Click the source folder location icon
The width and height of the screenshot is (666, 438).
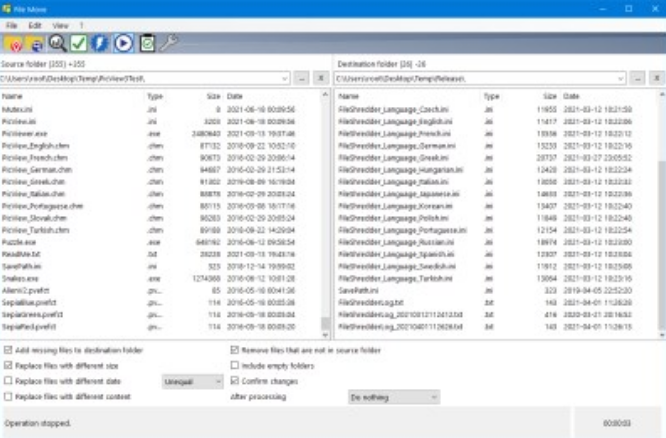click(15, 43)
